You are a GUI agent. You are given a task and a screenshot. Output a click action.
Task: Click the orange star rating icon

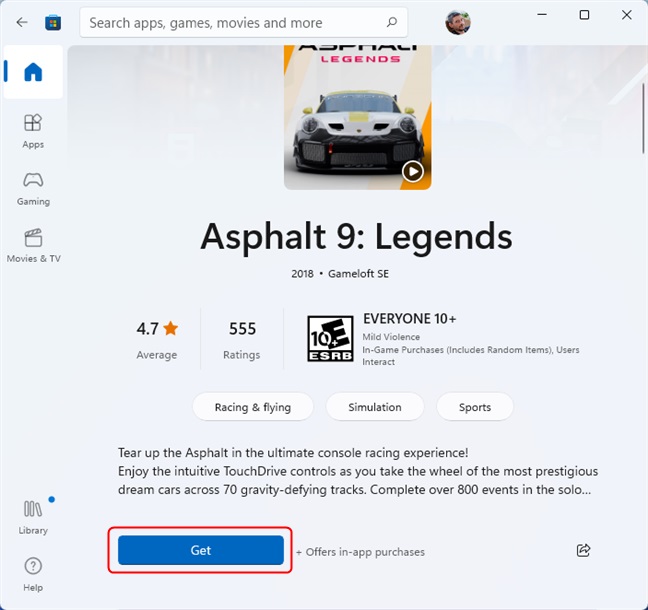[170, 329]
